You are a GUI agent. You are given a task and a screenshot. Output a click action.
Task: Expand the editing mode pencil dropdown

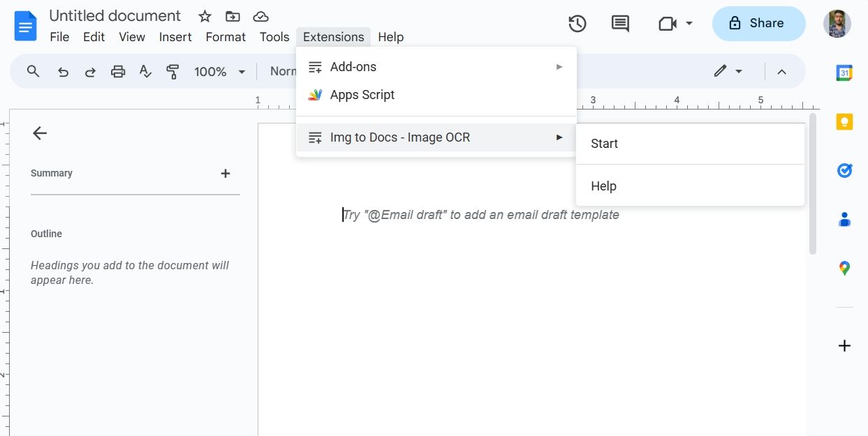click(x=728, y=71)
